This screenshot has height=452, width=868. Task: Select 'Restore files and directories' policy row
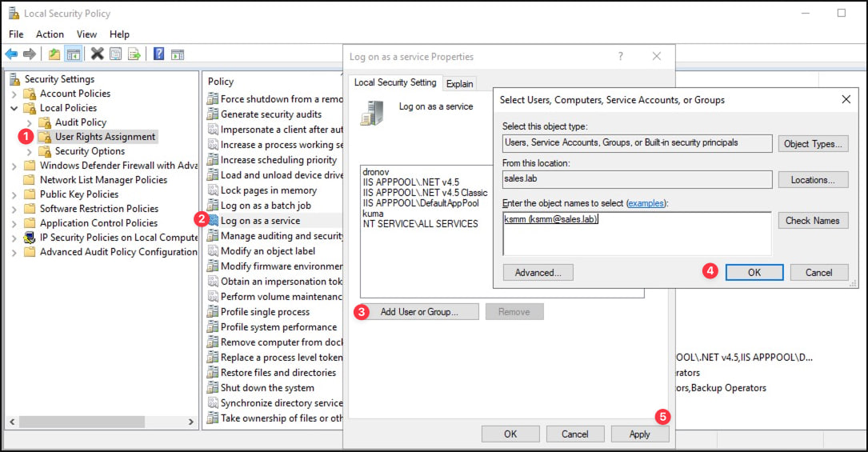pos(278,372)
